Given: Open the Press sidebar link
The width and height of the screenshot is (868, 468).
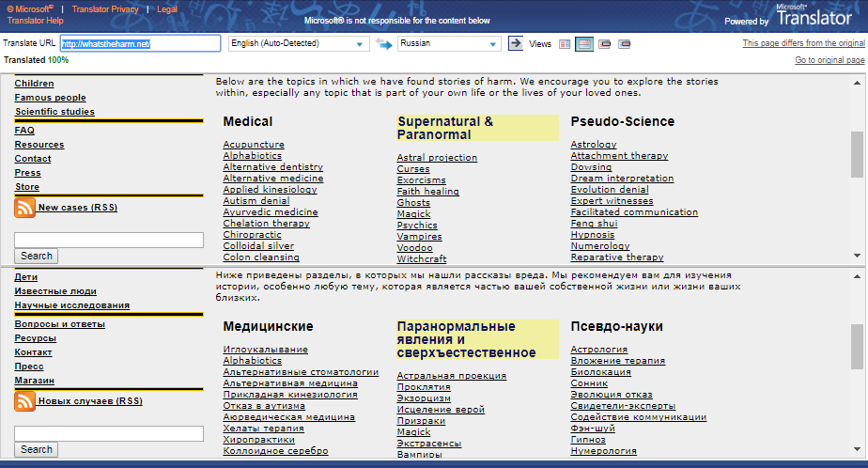Looking at the screenshot, I should [27, 173].
